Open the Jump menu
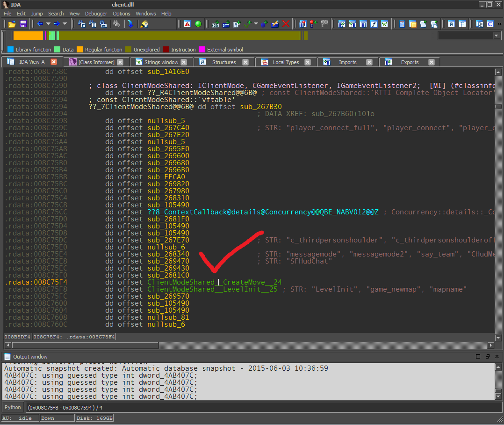504x425 pixels. (x=36, y=14)
